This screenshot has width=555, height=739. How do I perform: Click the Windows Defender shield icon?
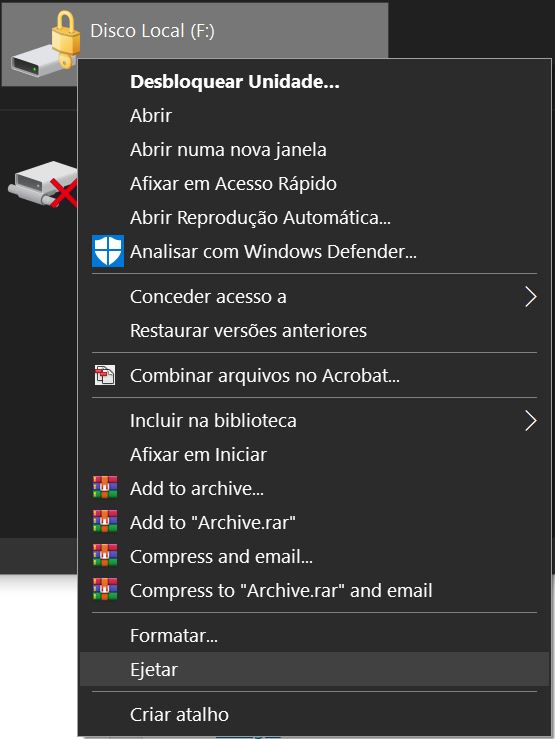[108, 251]
